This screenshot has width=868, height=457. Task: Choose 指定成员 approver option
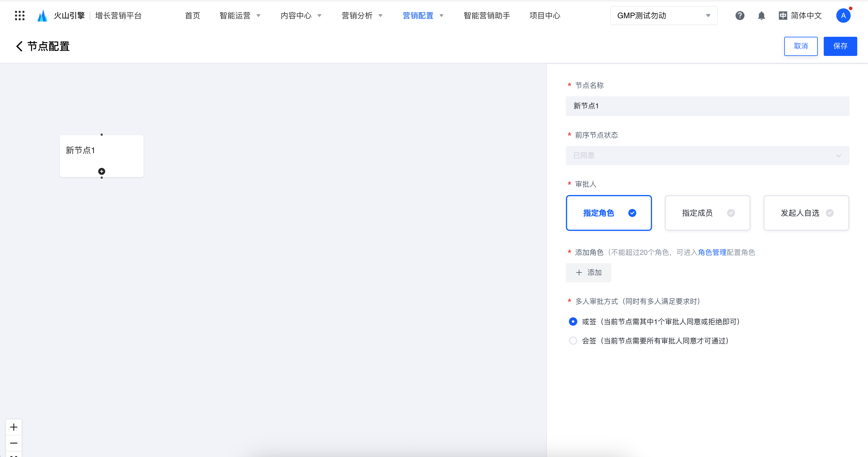707,213
